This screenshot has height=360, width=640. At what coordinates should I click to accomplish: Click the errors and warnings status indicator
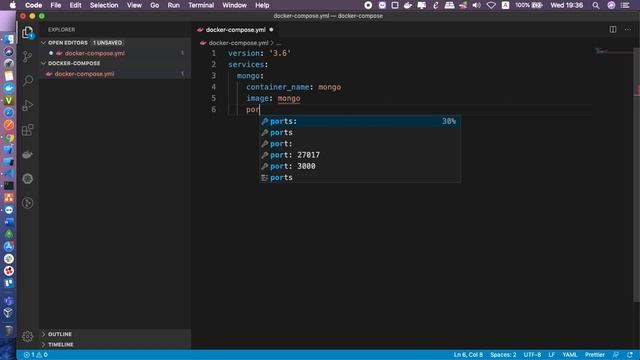click(x=36, y=355)
